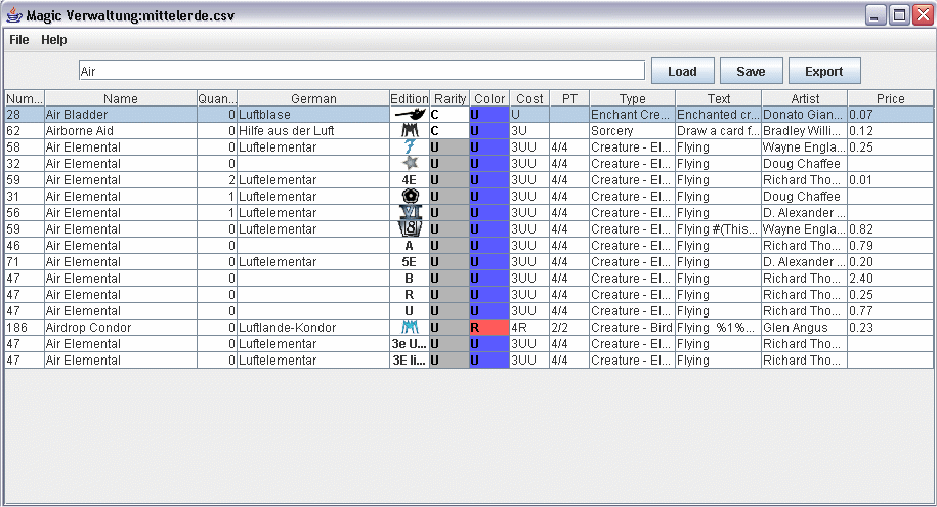This screenshot has width=937, height=507.
Task: Sort the table by the Price column header
Action: [x=890, y=98]
